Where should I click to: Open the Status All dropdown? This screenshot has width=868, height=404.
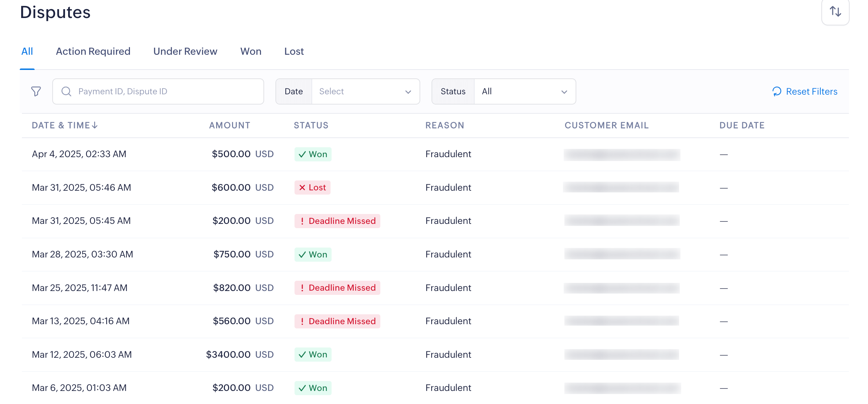point(519,91)
